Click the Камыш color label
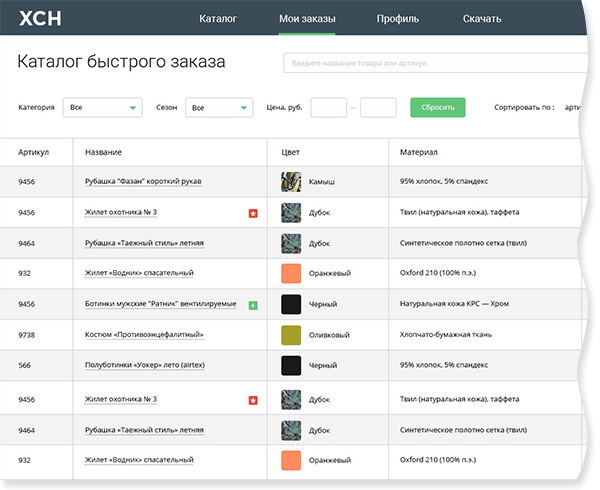This screenshot has height=490, width=600. 322,182
